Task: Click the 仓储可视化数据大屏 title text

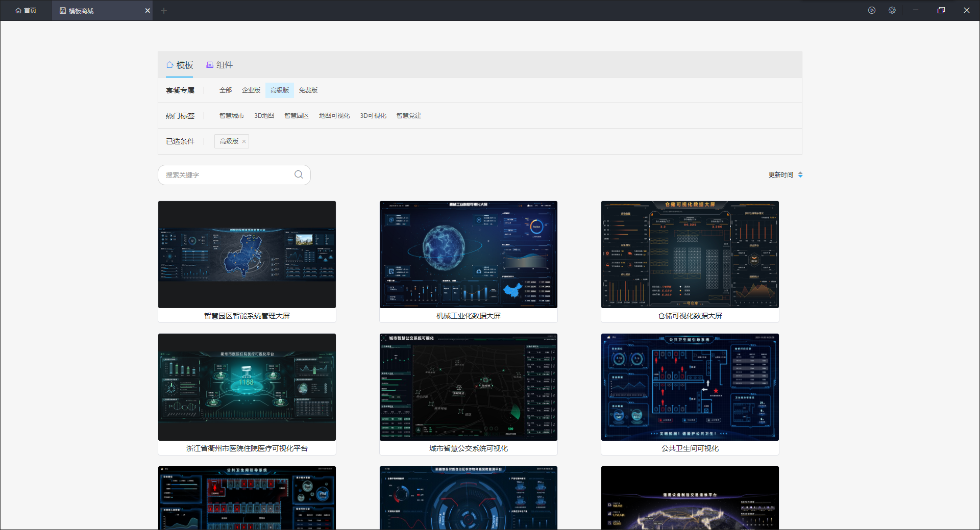Action: click(690, 316)
